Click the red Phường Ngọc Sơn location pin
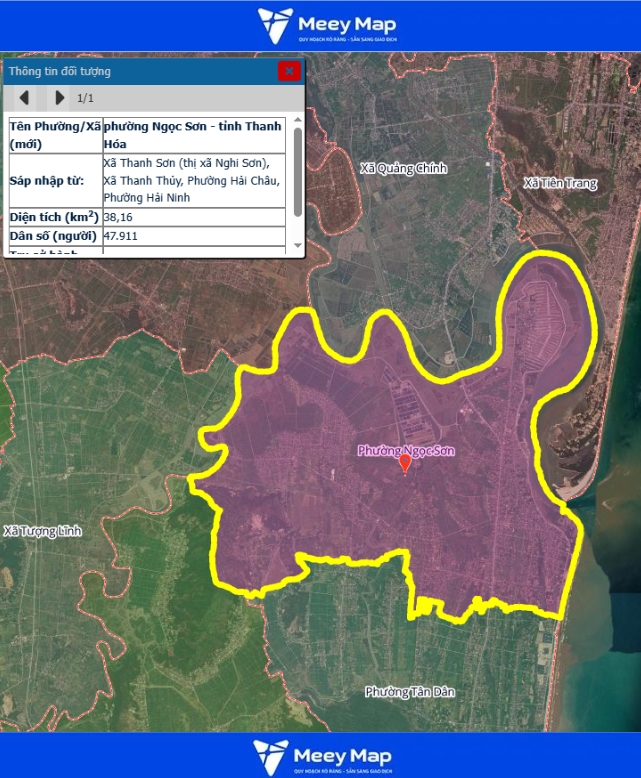The width and height of the screenshot is (641, 778). (x=405, y=464)
